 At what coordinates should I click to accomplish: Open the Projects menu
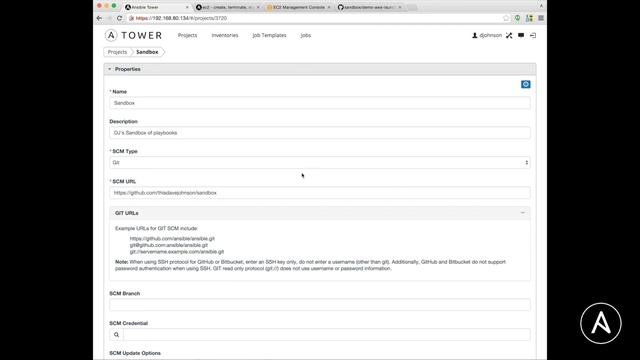(x=187, y=36)
